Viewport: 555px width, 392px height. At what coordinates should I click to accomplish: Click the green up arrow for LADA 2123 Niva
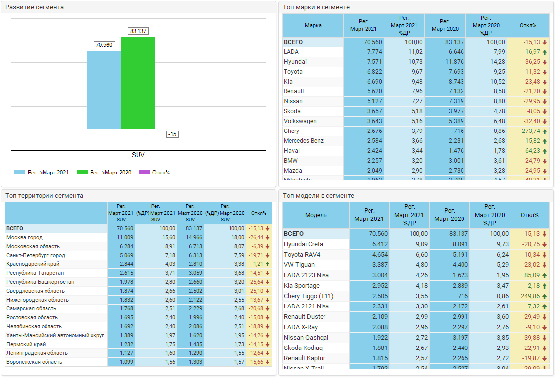click(x=545, y=275)
